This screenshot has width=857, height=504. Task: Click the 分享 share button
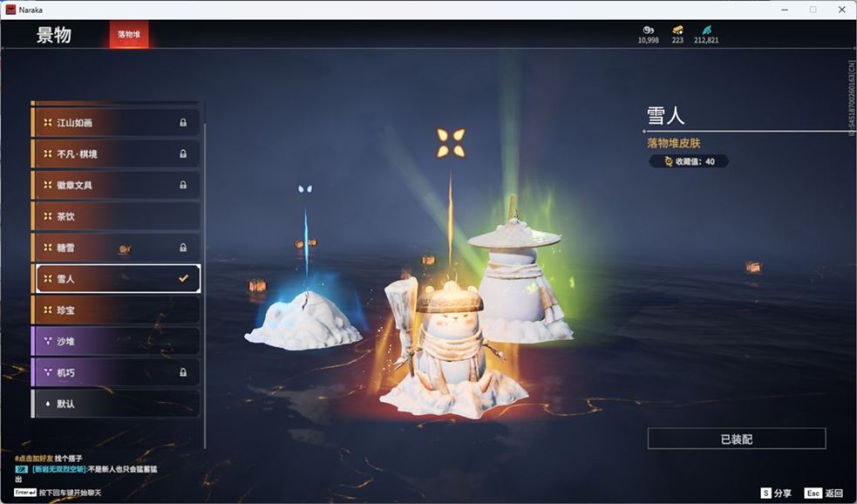tap(776, 493)
